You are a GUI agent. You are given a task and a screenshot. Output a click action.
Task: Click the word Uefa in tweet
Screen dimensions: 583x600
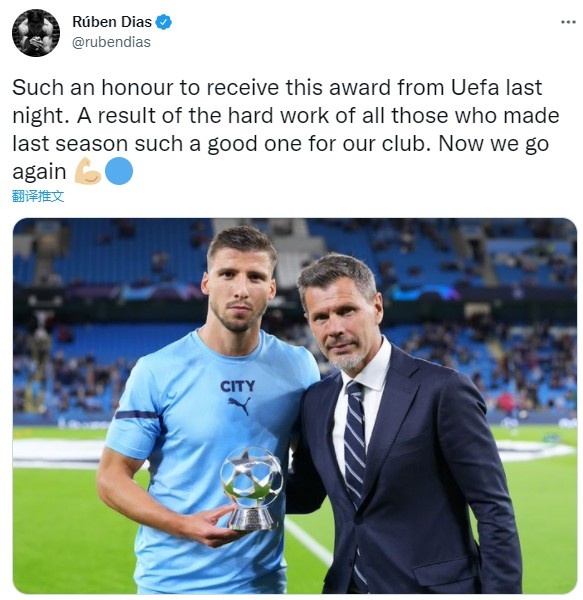(475, 88)
